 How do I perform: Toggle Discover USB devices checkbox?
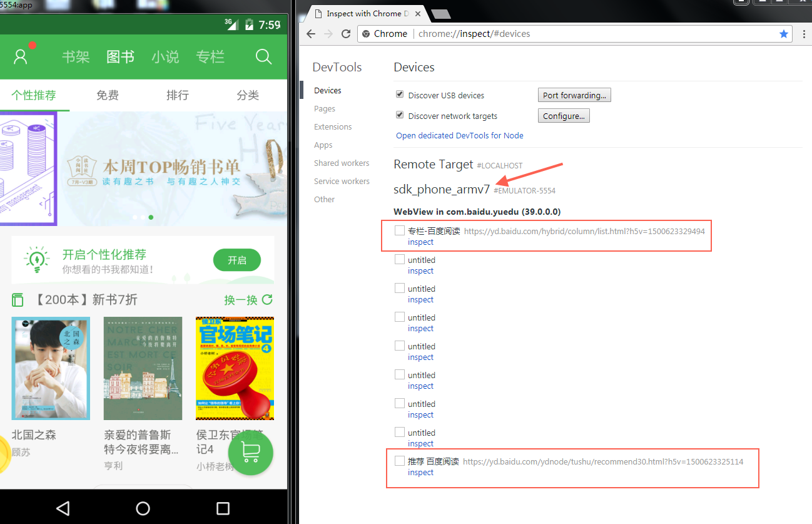tap(400, 95)
